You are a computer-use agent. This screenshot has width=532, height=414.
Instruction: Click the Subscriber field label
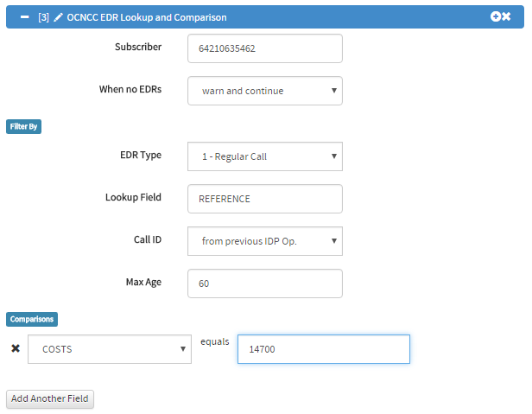pyautogui.click(x=138, y=47)
